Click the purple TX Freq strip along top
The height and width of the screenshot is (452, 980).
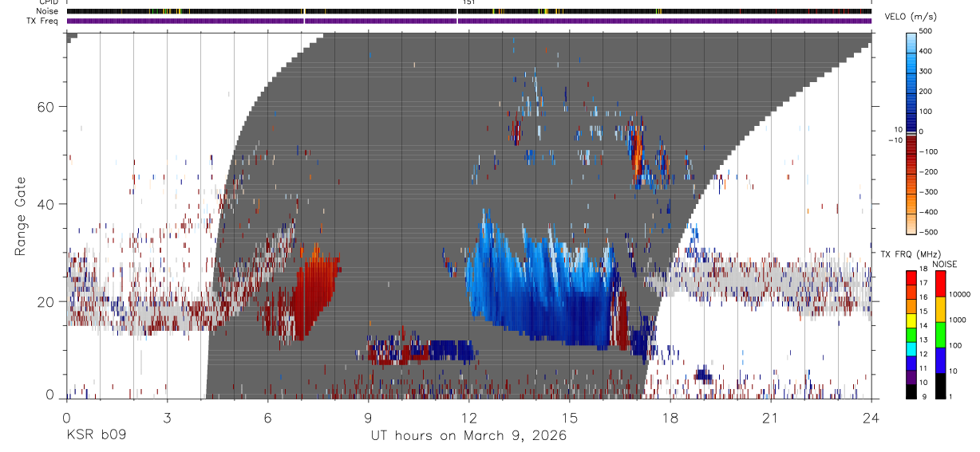[468, 21]
